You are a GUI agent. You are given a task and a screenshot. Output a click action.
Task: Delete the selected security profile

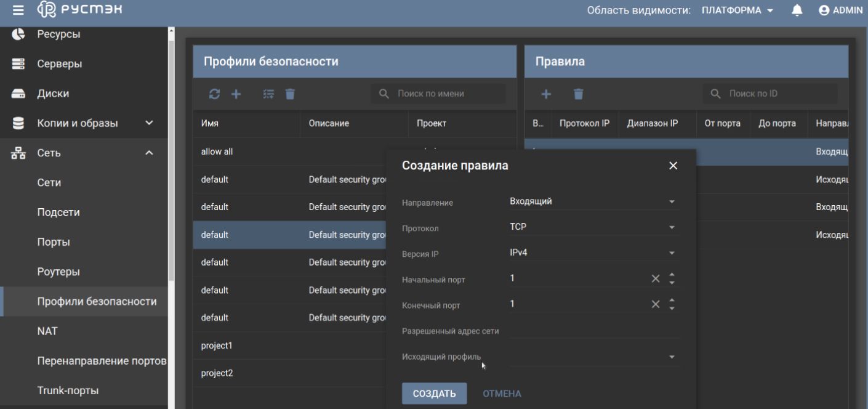tap(290, 94)
